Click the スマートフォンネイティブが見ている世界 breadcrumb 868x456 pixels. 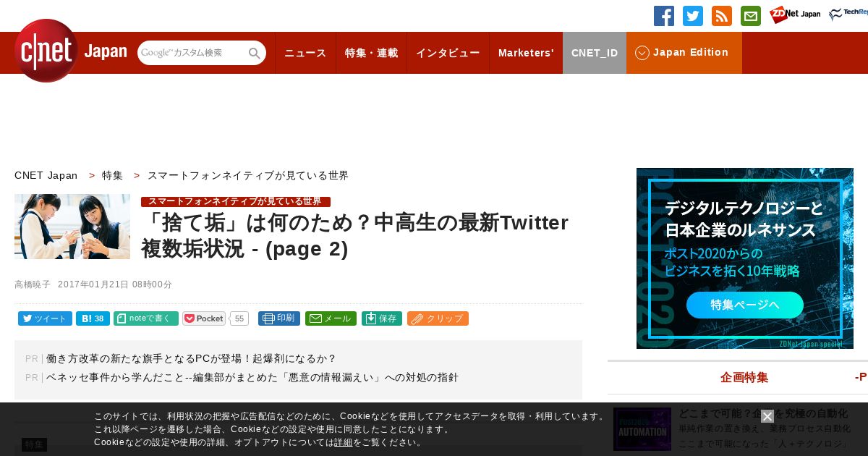click(x=248, y=176)
